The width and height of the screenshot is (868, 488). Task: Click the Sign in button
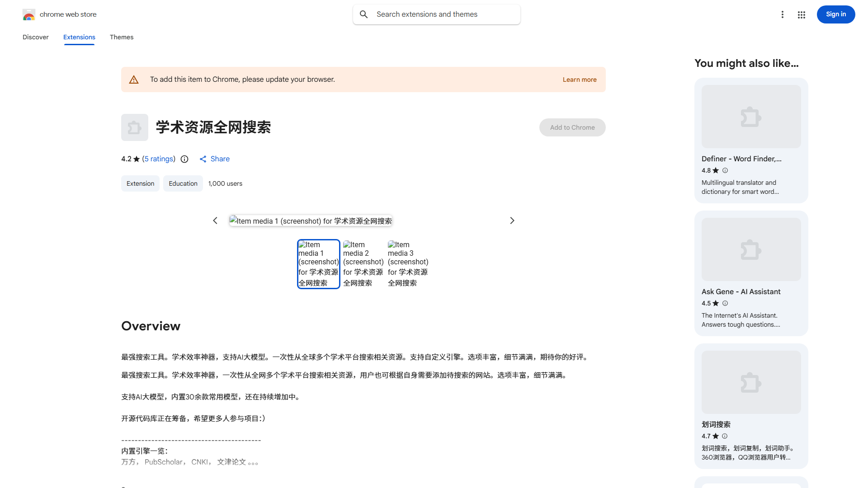(835, 14)
